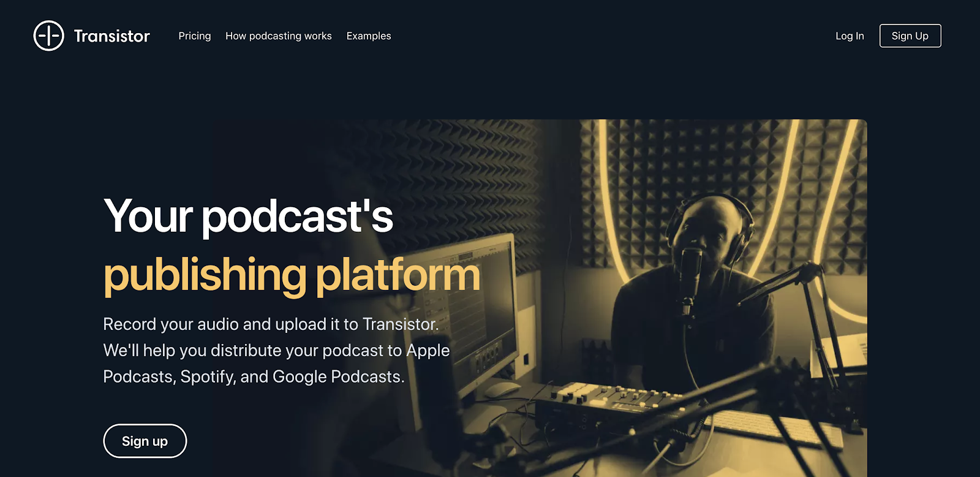Click the 'publishing platform' yellow headline
The image size is (980, 477).
[x=292, y=275]
